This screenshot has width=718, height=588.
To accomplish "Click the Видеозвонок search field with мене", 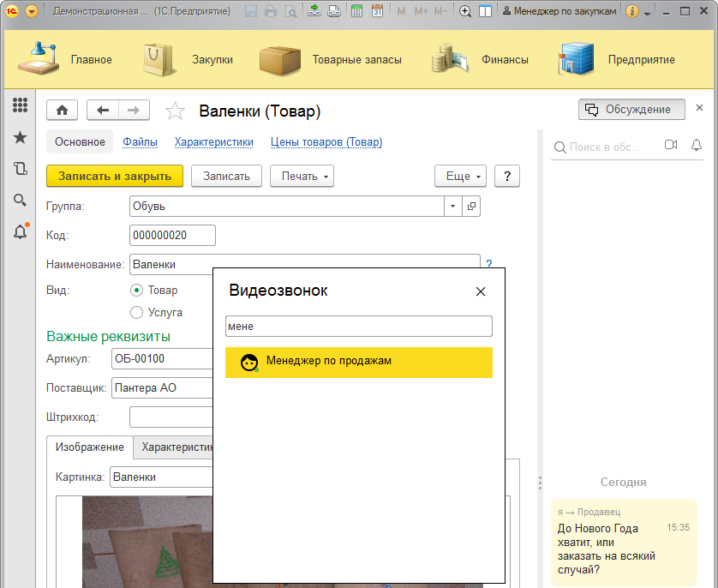I will click(359, 326).
